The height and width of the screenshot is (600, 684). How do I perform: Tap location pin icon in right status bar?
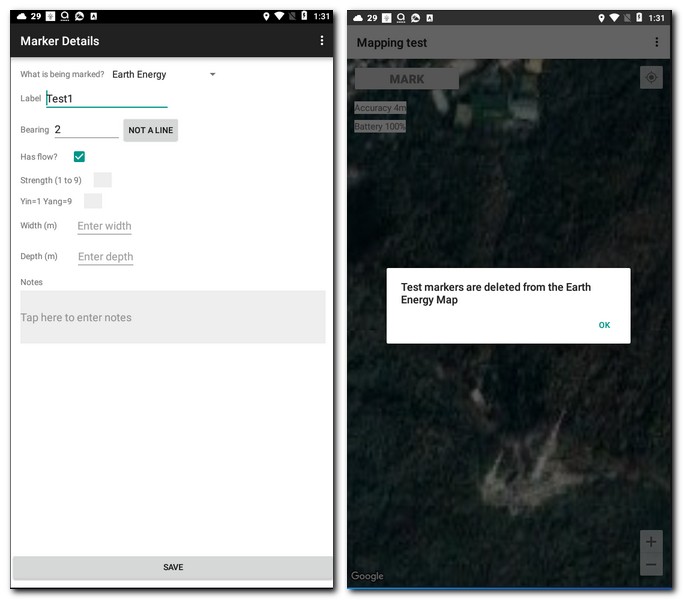[602, 18]
